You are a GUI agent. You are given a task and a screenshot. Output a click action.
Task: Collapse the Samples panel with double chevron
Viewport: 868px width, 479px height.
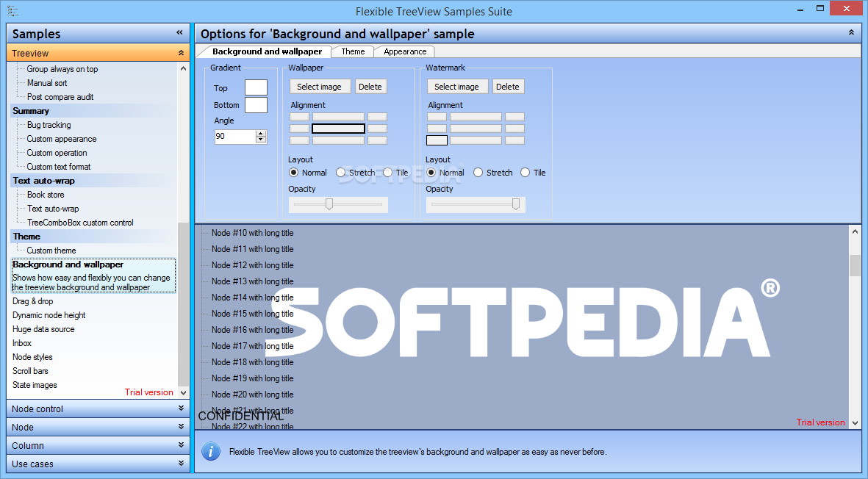coord(179,33)
